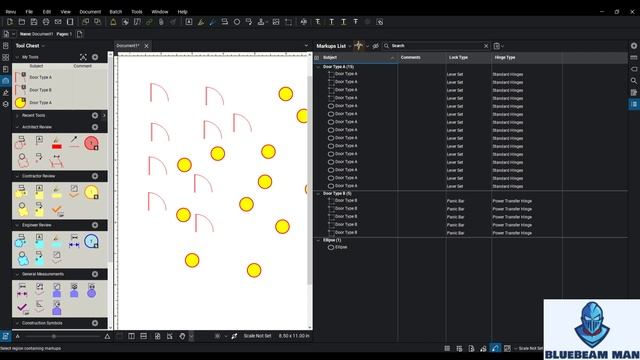Open the Tool Chest dropdown arrow
Viewport: 640px width, 360px height.
[43, 46]
